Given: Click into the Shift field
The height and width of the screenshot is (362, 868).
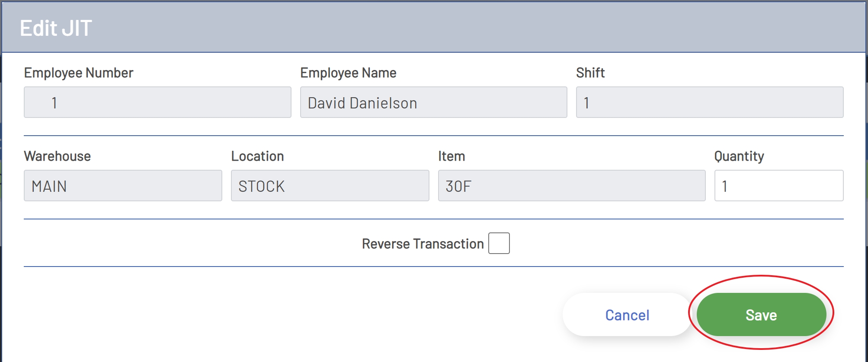Looking at the screenshot, I should click(x=709, y=102).
